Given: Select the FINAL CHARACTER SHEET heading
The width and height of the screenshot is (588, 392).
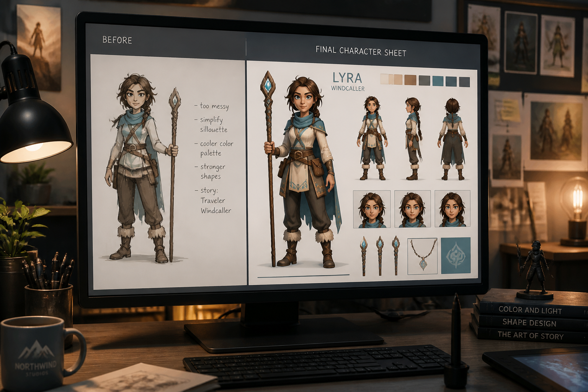Looking at the screenshot, I should [x=361, y=51].
